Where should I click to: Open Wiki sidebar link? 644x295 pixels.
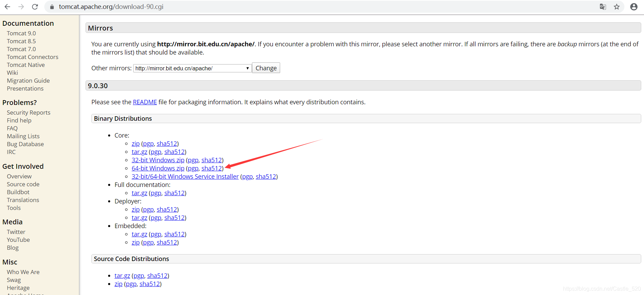click(12, 73)
